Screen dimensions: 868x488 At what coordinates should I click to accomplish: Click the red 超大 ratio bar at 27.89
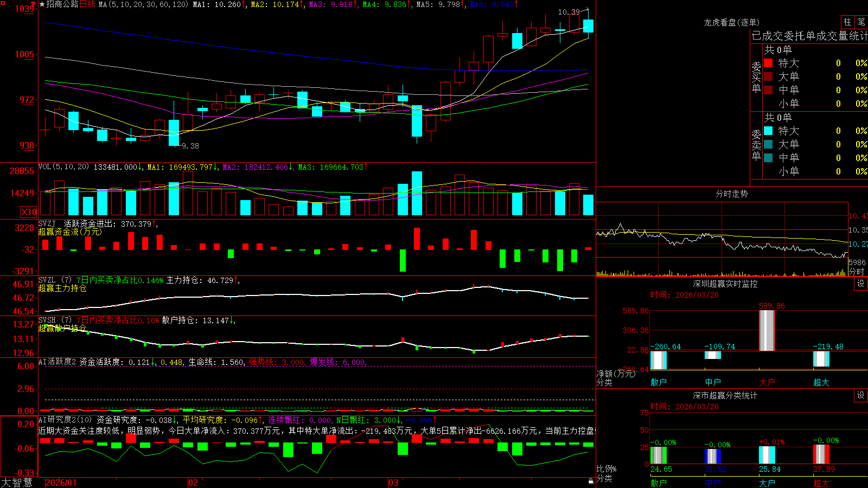click(x=821, y=454)
